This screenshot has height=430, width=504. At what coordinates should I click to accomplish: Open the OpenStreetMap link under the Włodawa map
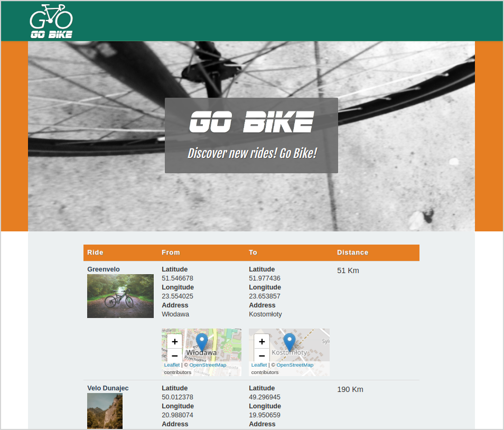point(208,364)
